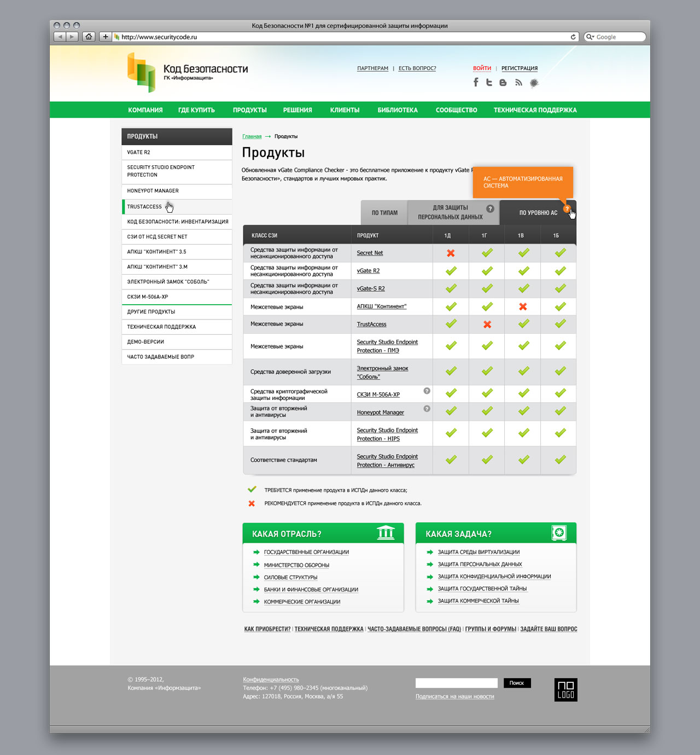This screenshot has width=700, height=755.
Task: Select HONEYPOT MANAGER in the products sidebar
Action: click(x=153, y=191)
